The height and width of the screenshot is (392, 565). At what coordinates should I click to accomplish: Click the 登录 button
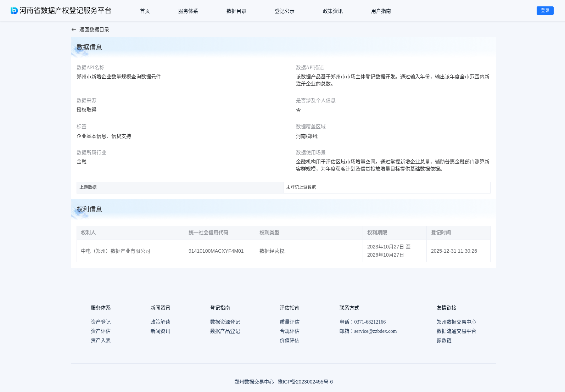(x=545, y=11)
